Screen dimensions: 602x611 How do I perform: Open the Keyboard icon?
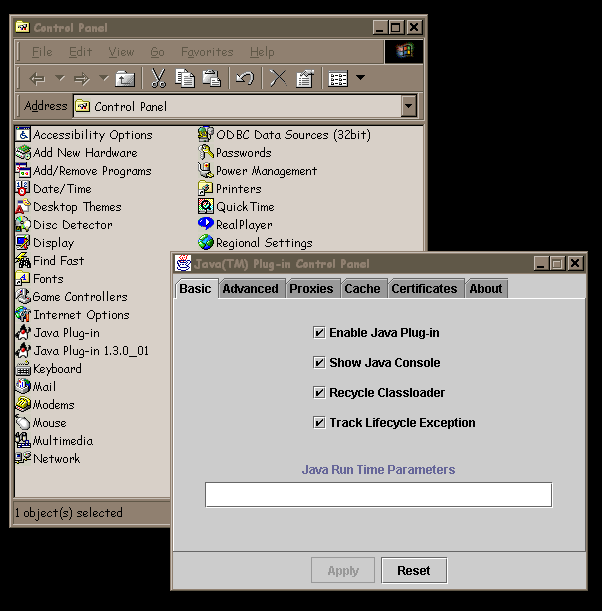coord(23,368)
